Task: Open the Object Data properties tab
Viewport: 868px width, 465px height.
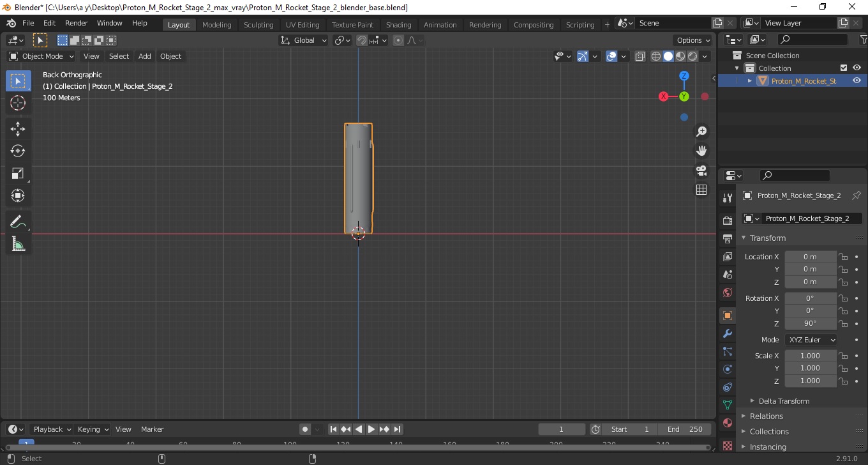Action: [x=727, y=405]
